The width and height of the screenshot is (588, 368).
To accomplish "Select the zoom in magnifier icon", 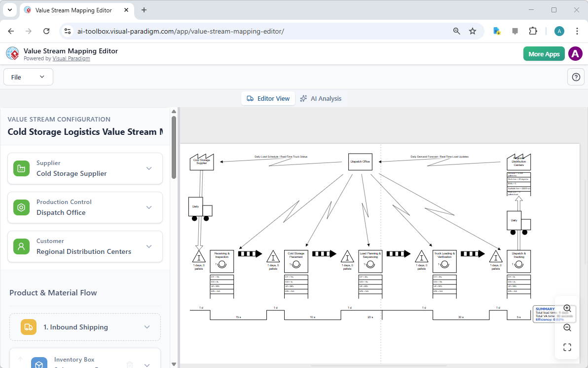I will (x=567, y=308).
